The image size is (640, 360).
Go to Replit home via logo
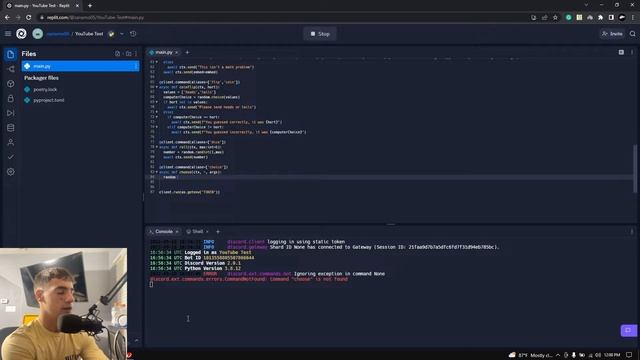coord(21,33)
